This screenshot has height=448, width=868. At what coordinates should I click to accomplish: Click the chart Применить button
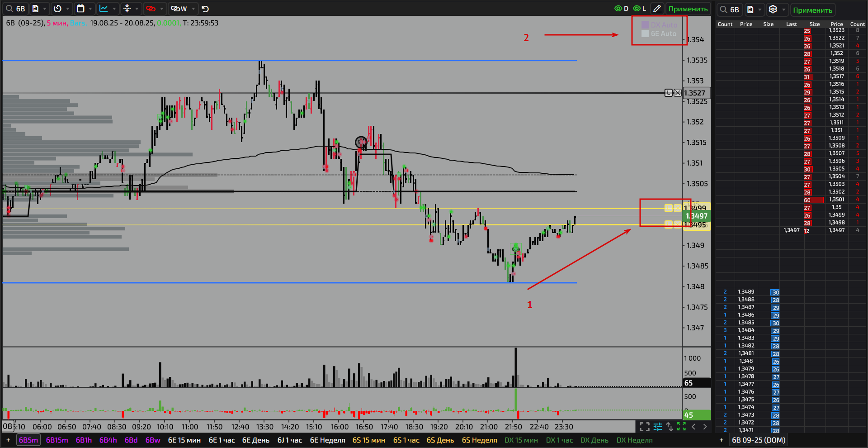(688, 9)
